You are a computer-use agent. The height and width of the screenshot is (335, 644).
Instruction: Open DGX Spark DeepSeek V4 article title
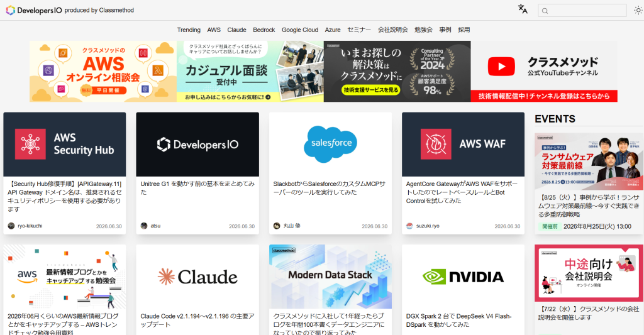pos(458,320)
